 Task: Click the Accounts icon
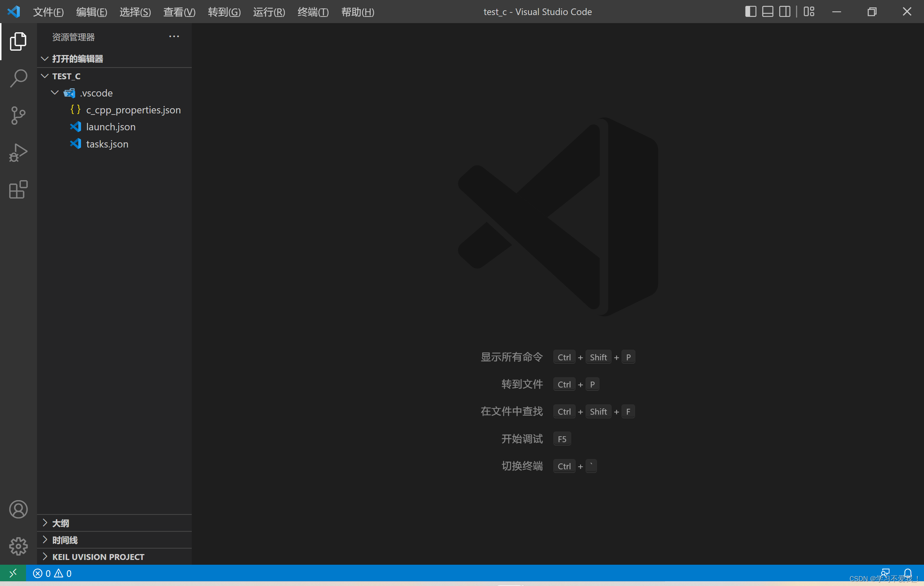[x=18, y=509]
